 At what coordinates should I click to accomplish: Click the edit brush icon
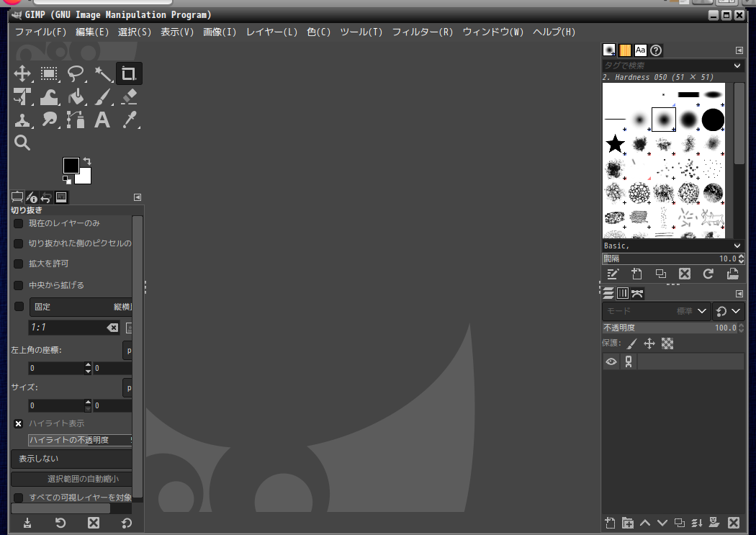pyautogui.click(x=613, y=274)
